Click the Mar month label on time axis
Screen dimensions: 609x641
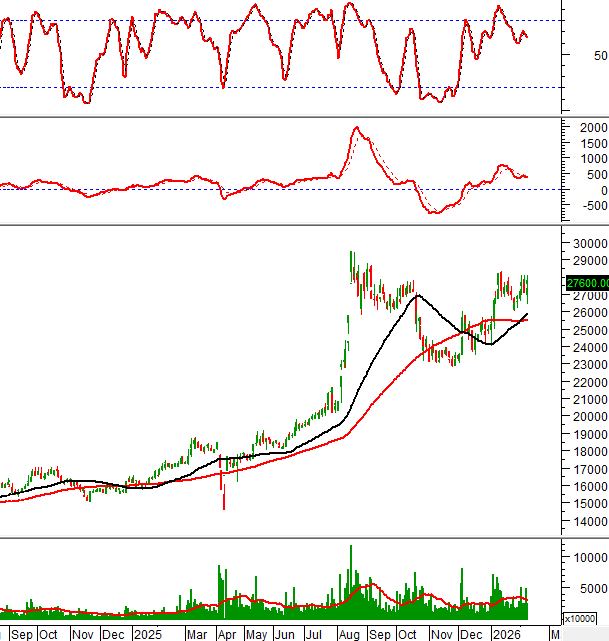(197, 634)
